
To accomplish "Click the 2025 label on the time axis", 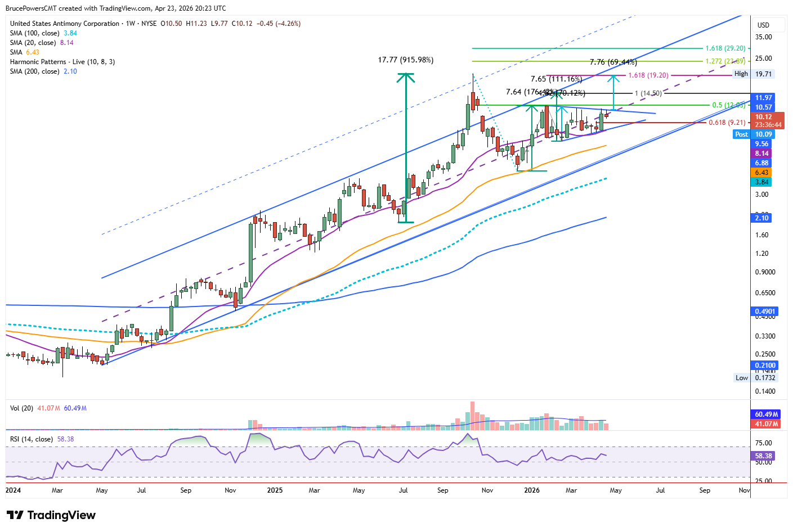I will (x=275, y=490).
